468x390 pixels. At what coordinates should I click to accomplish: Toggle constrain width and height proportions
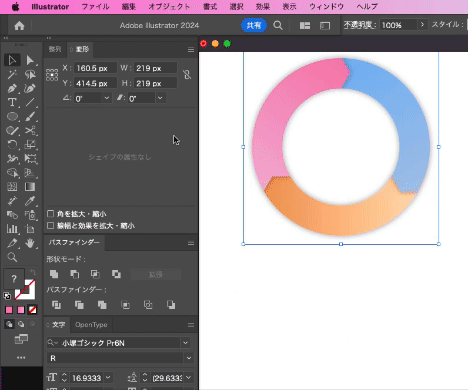tap(187, 74)
